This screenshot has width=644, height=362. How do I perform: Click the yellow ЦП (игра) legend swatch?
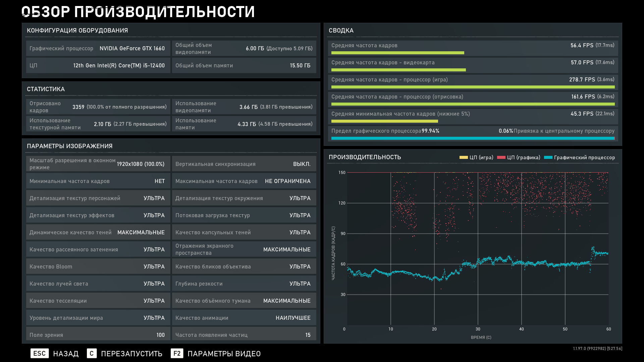point(463,158)
